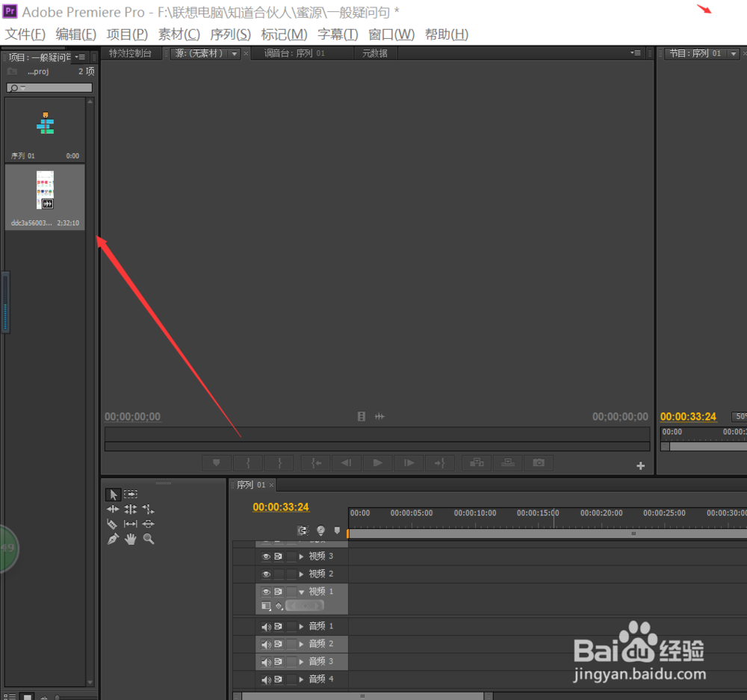Step back one frame in source monitor
747x700 pixels.
click(x=347, y=462)
